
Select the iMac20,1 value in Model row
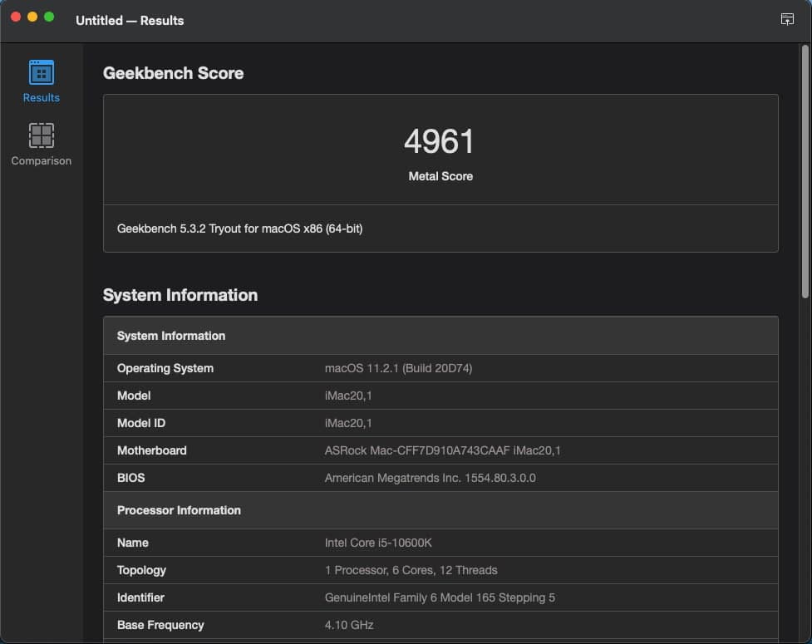(x=348, y=396)
